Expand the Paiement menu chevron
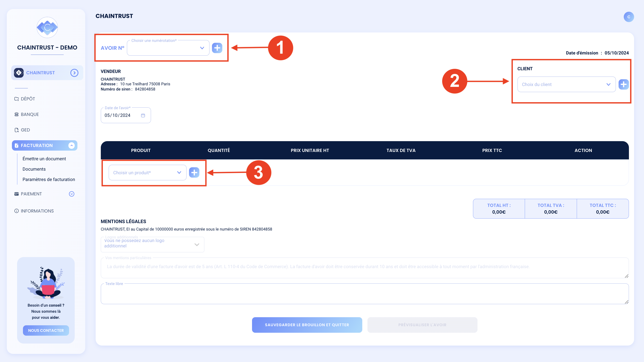The height and width of the screenshot is (362, 644). pyautogui.click(x=72, y=194)
